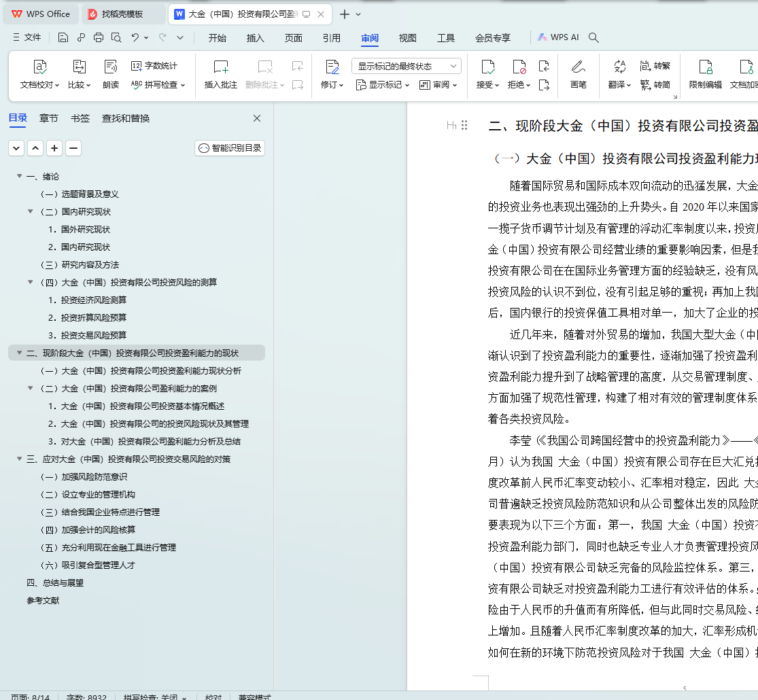Close the navigation pane
This screenshot has height=700, width=758.
click(257, 118)
